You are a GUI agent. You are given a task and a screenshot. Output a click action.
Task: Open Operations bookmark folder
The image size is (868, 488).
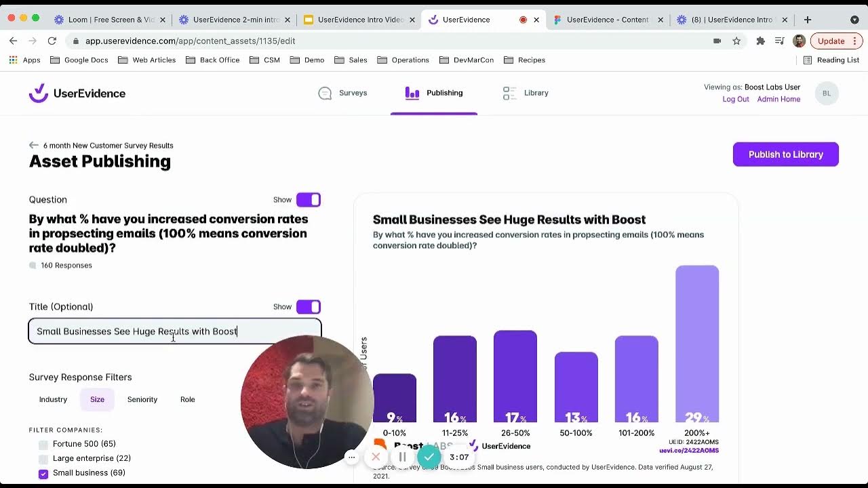(403, 60)
